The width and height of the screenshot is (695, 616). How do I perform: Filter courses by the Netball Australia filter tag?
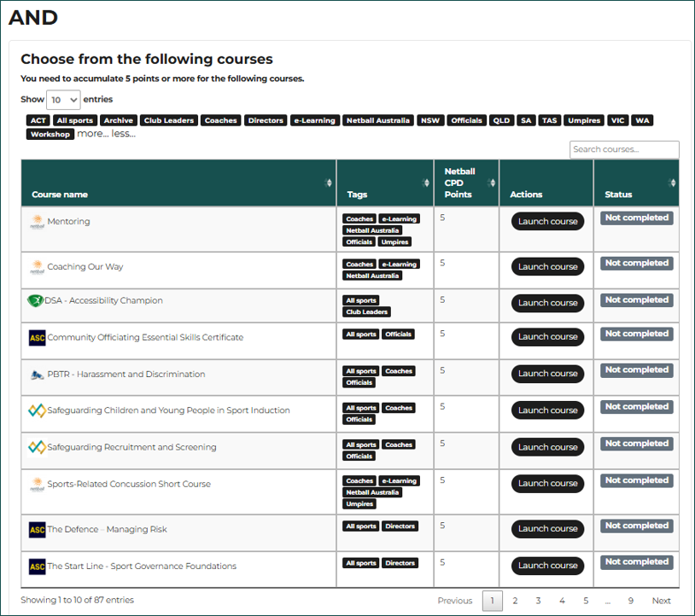[378, 120]
